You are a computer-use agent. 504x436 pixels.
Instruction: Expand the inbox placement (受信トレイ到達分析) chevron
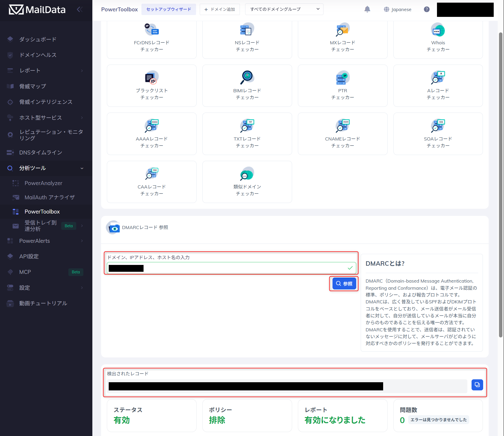coord(82,226)
